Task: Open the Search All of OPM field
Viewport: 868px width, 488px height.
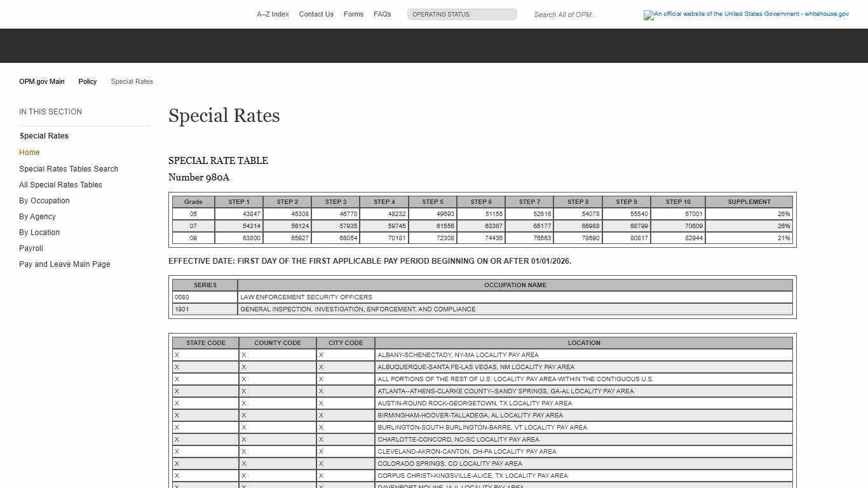Action: pos(566,15)
